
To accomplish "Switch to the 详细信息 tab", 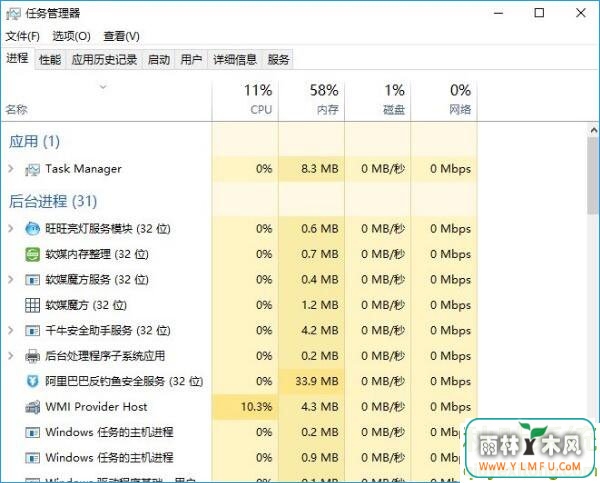I will point(235,60).
